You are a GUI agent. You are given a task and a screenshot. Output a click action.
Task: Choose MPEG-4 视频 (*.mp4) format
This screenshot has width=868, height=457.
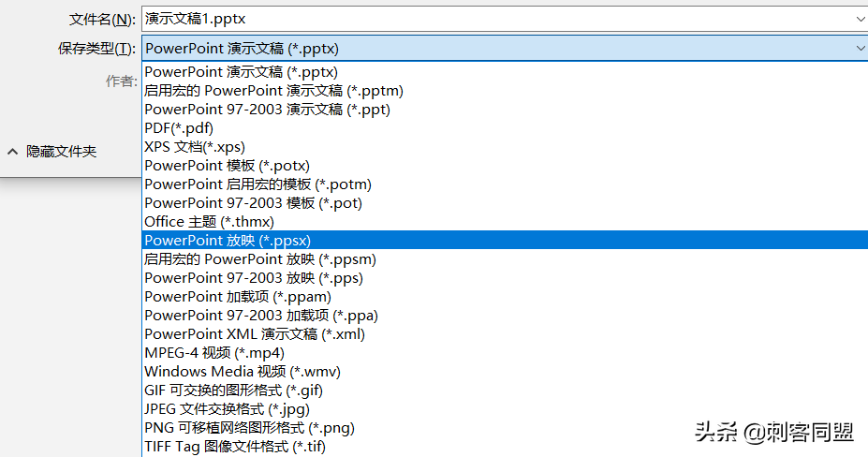(505, 353)
